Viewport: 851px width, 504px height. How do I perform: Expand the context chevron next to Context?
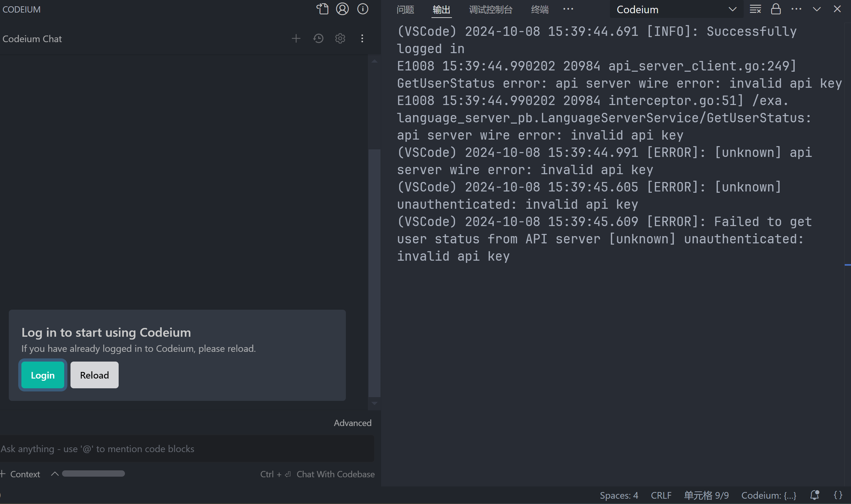(x=55, y=474)
